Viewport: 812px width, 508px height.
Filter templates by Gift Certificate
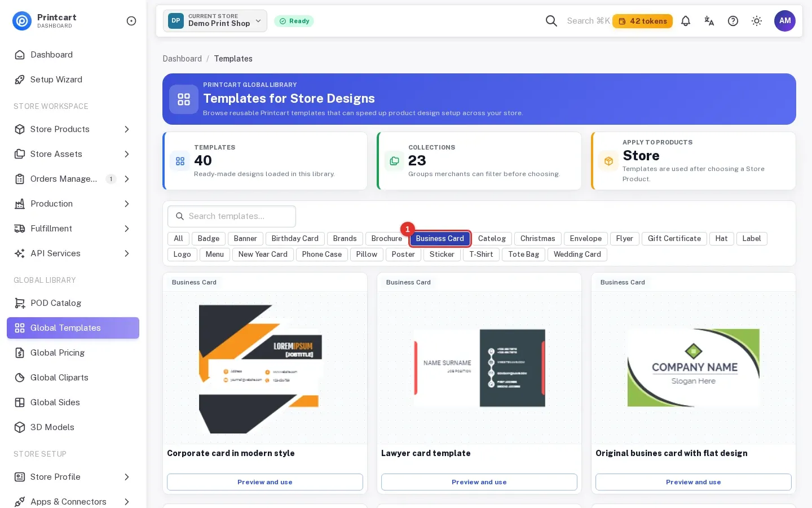674,239
